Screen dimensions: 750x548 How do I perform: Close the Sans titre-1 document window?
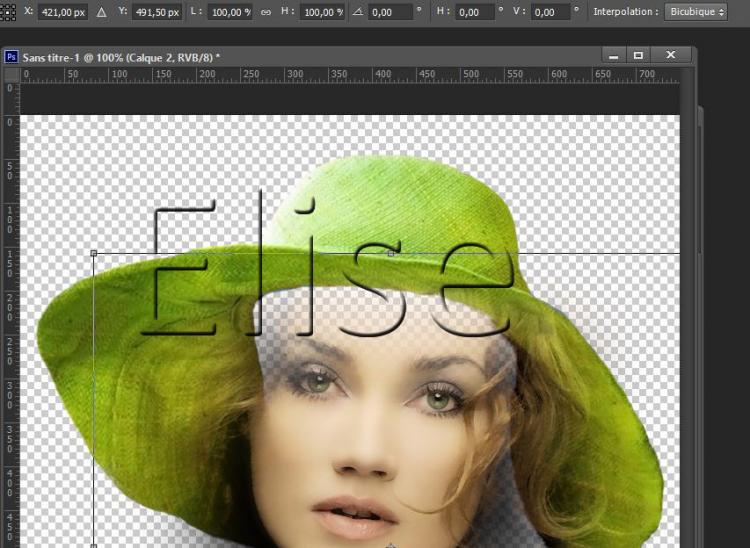(670, 55)
